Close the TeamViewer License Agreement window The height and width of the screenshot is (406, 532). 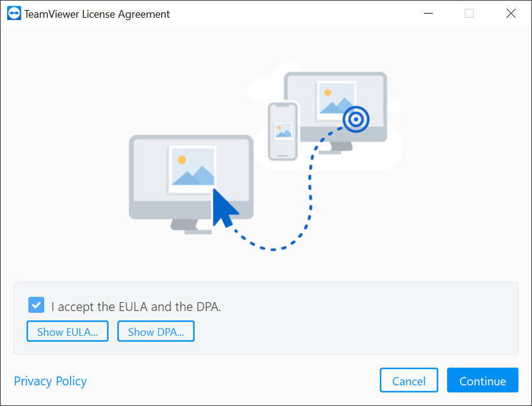[x=511, y=14]
